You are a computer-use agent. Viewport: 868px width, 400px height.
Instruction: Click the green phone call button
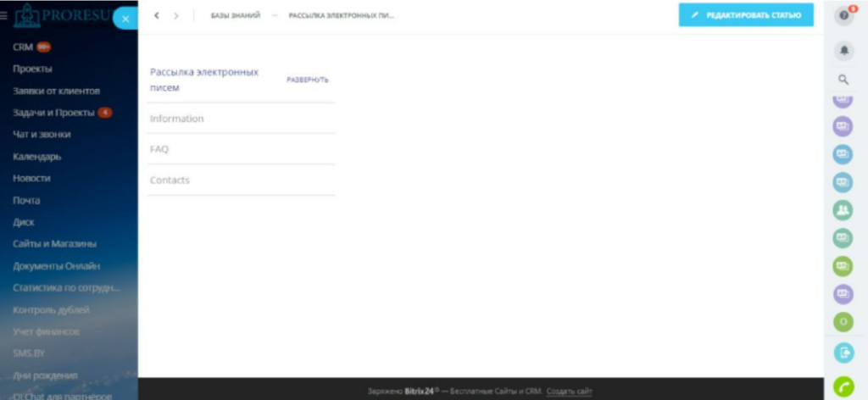point(843,386)
